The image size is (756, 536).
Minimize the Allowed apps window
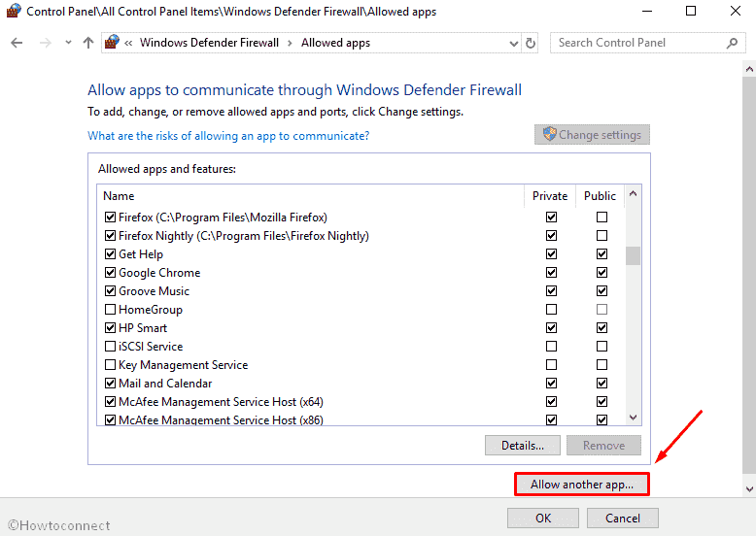click(x=647, y=11)
